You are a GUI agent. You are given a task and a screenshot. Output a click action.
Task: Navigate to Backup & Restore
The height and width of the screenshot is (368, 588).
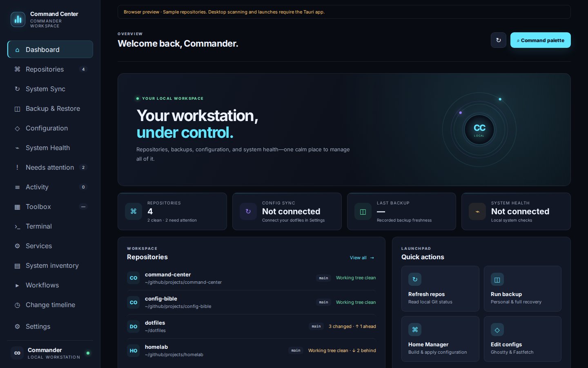(x=50, y=108)
